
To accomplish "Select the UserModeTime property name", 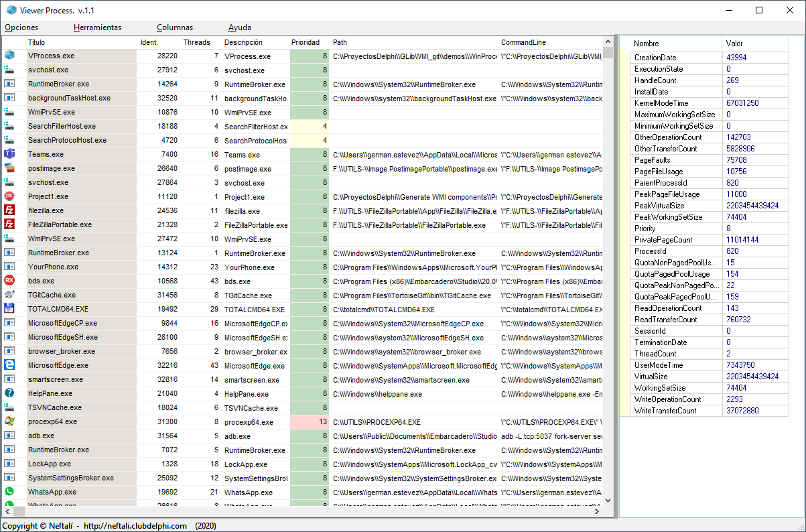I will tap(659, 365).
